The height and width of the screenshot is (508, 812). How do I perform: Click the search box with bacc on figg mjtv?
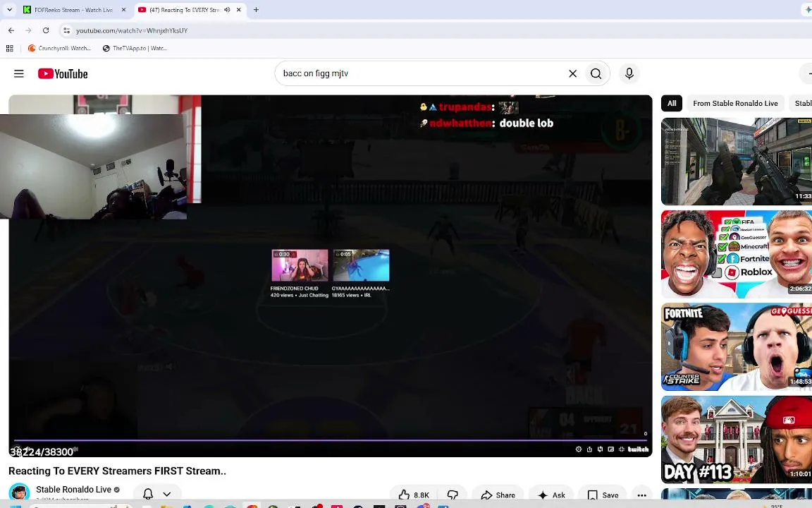click(x=419, y=73)
